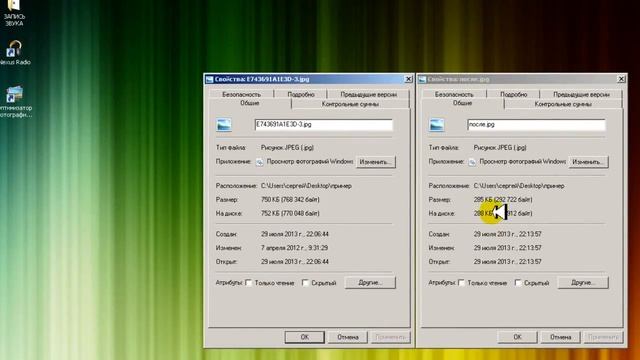Open Контрольные суммы tab in E743691A1E3D-3.jpg window
The height and width of the screenshot is (360, 640).
350,104
